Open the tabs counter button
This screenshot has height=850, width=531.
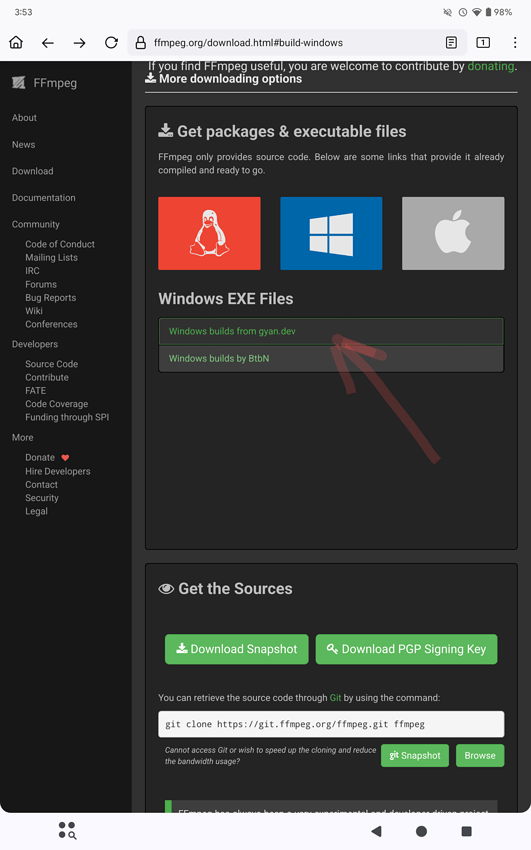coord(483,42)
